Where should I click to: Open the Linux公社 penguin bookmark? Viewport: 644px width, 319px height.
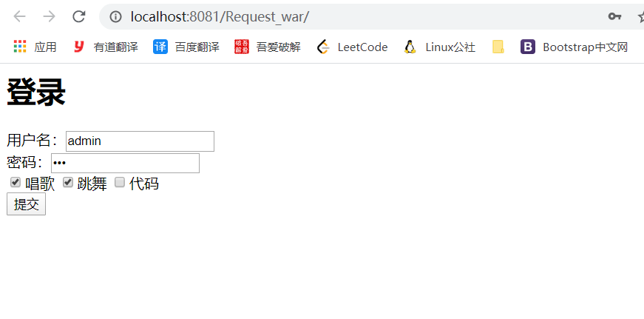439,47
